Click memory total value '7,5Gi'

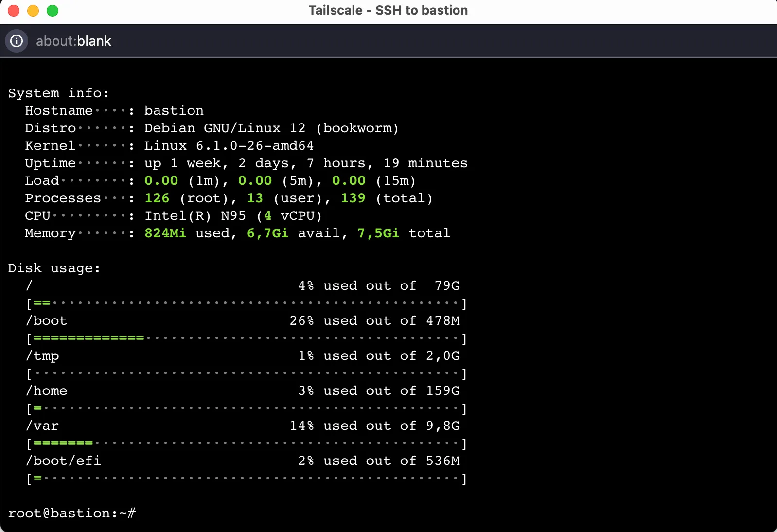tap(378, 233)
